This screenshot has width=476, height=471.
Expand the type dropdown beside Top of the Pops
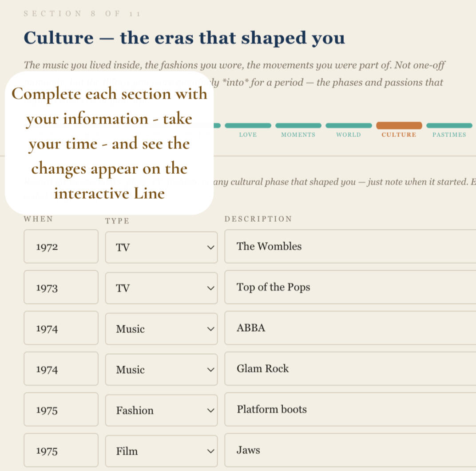[161, 288]
